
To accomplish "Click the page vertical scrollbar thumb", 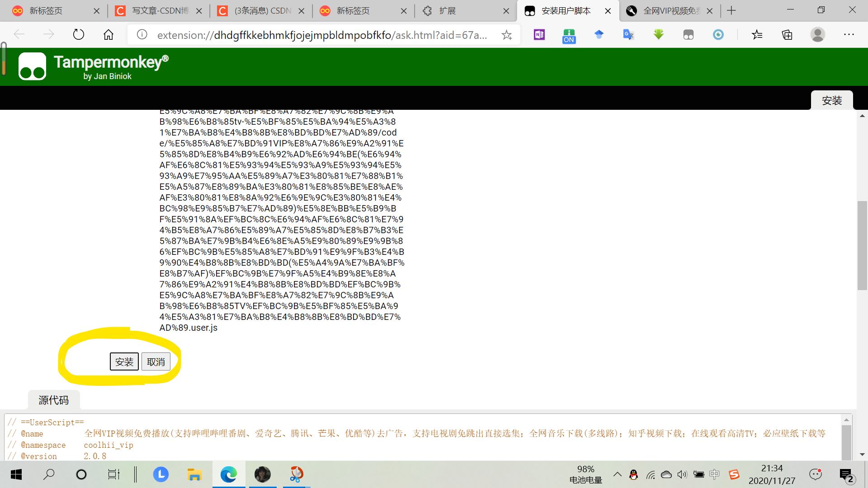I will pyautogui.click(x=862, y=245).
